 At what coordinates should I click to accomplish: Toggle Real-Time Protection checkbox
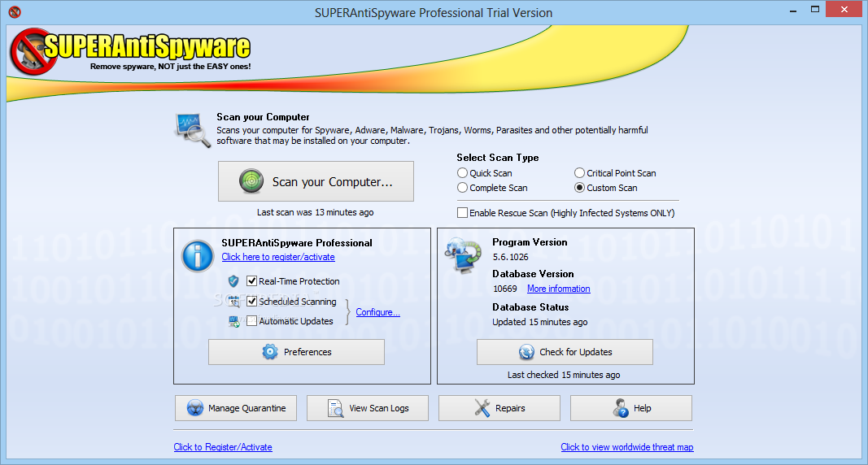coord(252,281)
